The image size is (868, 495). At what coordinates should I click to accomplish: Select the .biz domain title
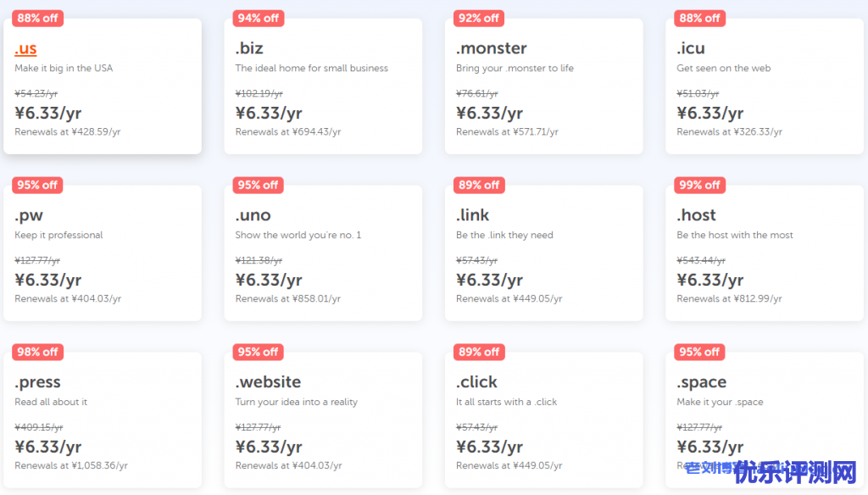point(249,48)
